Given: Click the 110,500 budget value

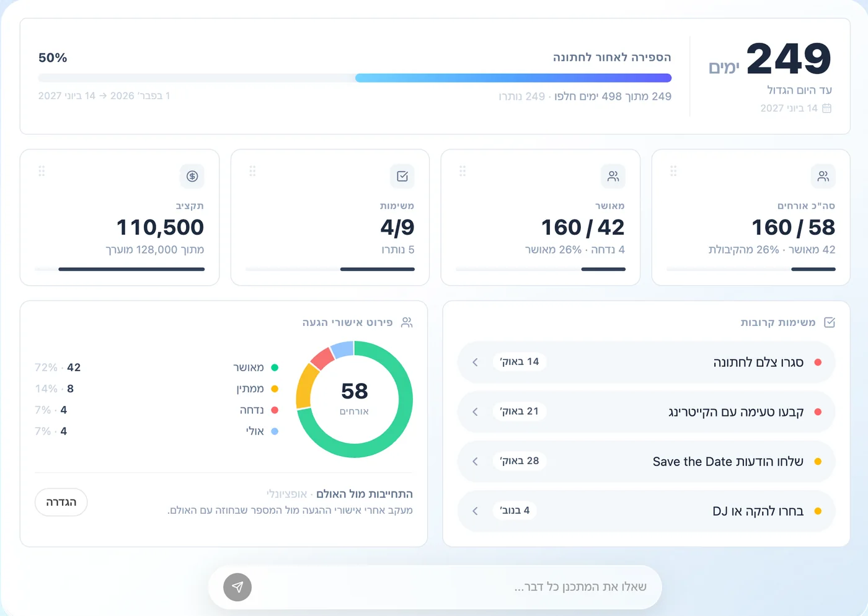Looking at the screenshot, I should pyautogui.click(x=160, y=227).
